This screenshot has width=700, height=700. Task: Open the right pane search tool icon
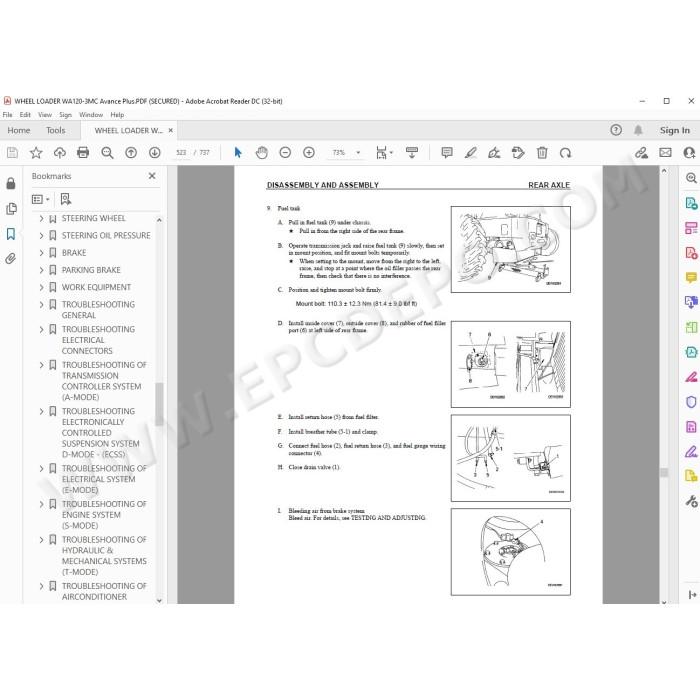(x=691, y=178)
